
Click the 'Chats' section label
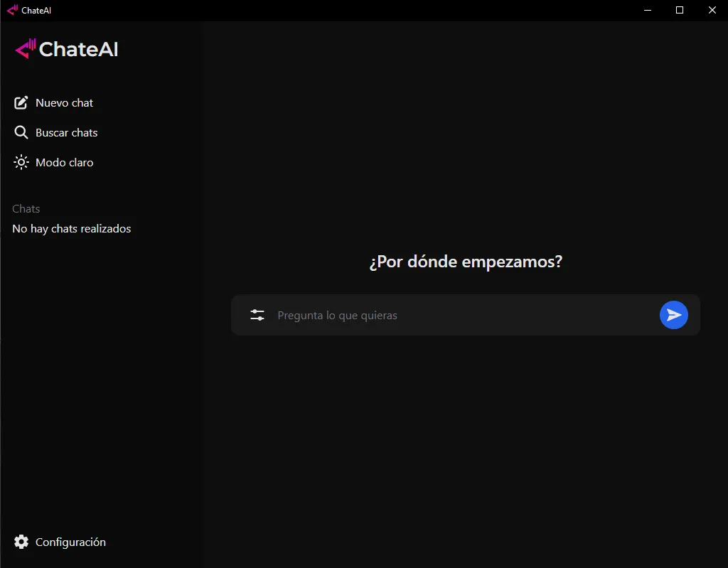coord(26,208)
